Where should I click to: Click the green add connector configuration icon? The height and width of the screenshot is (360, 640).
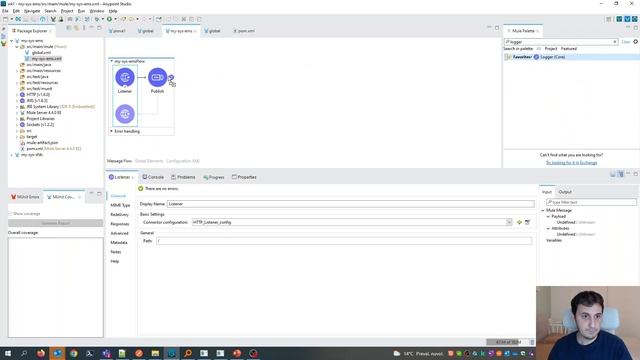point(519,222)
